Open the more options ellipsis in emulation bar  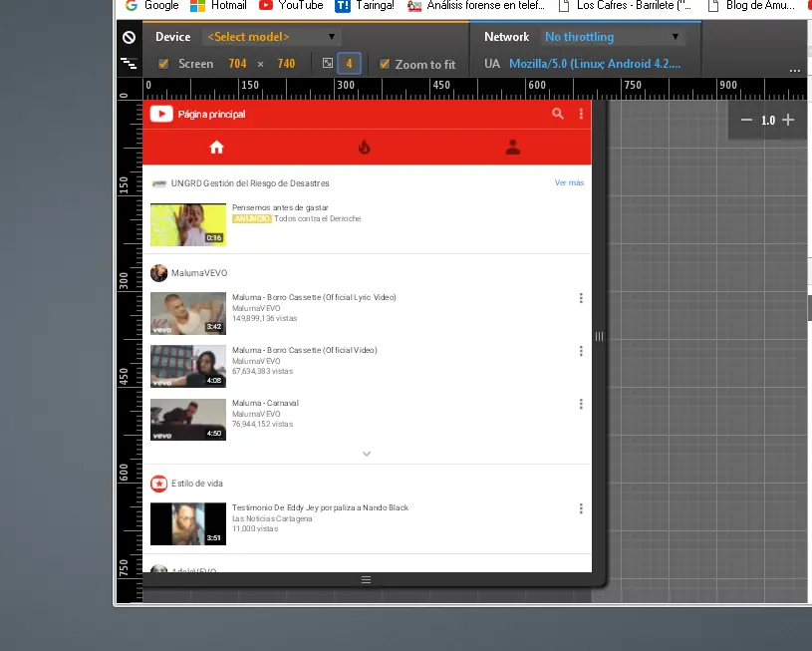point(795,70)
